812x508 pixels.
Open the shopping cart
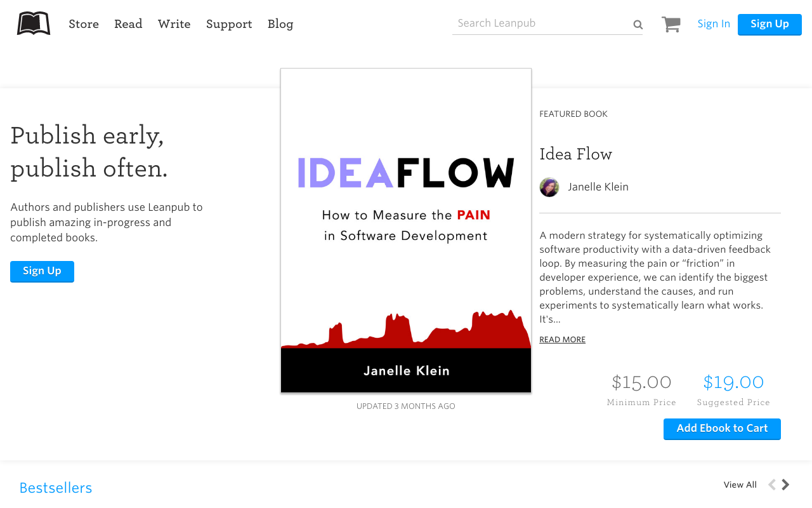pos(671,23)
